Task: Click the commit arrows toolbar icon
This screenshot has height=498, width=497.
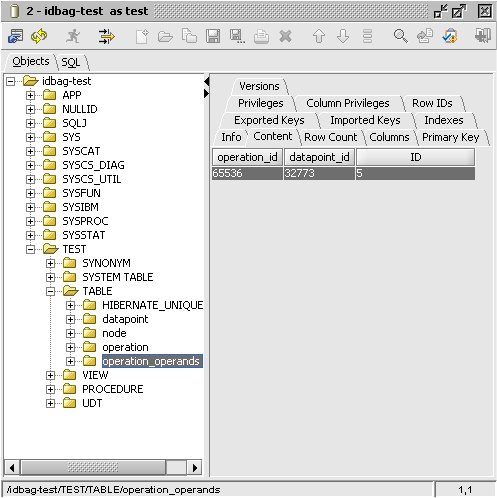Action: [x=107, y=36]
